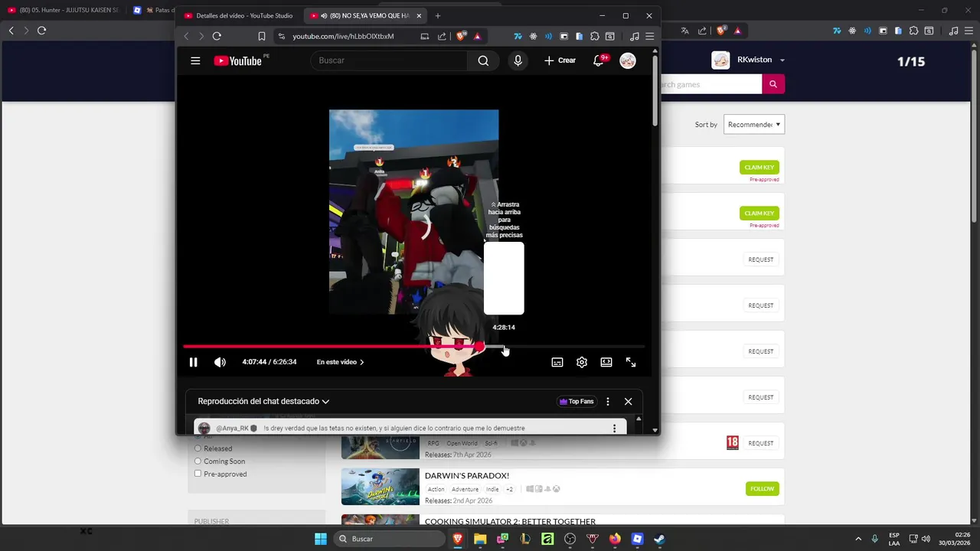The height and width of the screenshot is (551, 980).
Task: Open the YouTube account avatar menu
Action: point(627,60)
